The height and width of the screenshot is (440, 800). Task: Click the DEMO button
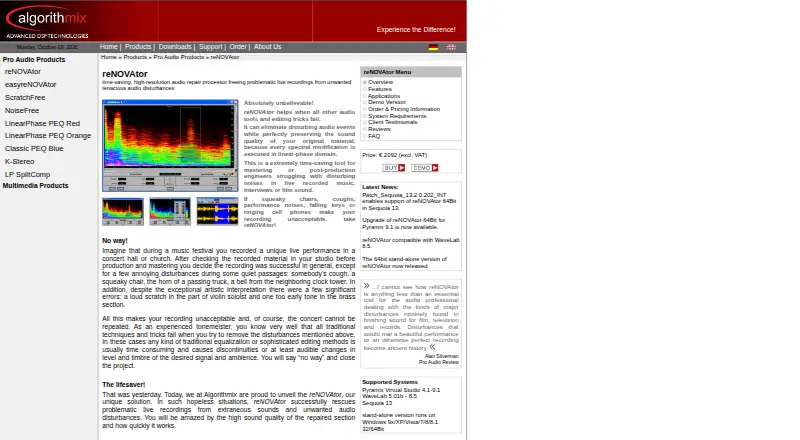coord(424,168)
